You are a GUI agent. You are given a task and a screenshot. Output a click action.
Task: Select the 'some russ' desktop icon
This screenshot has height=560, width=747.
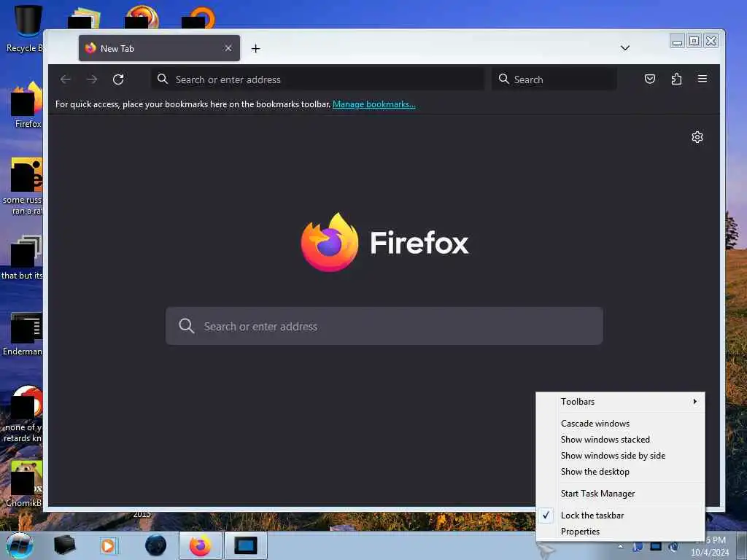(x=24, y=186)
